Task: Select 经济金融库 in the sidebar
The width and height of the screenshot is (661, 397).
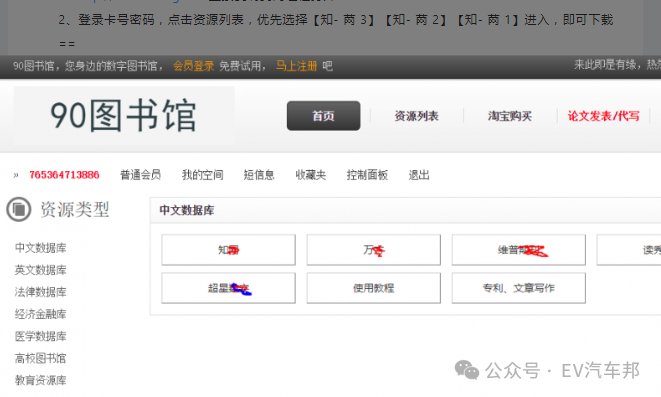Action: point(40,314)
